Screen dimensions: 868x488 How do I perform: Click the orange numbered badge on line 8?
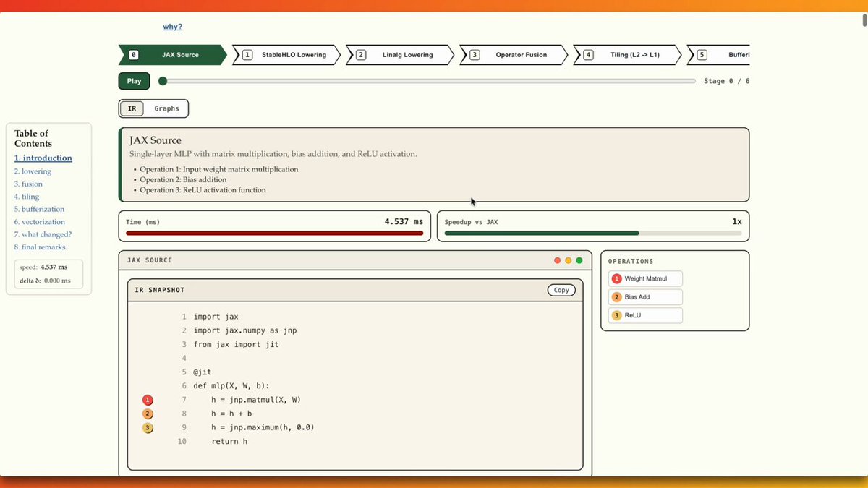pos(148,414)
